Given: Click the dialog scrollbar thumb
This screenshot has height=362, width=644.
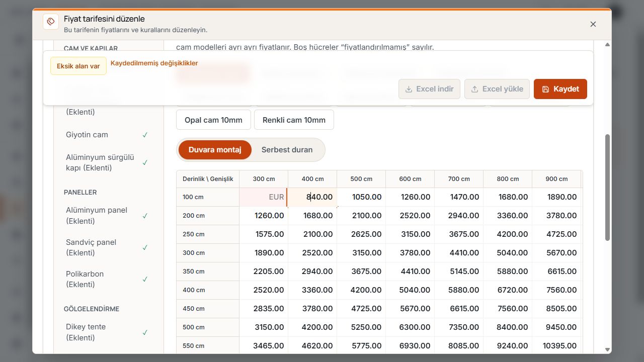Looking at the screenshot, I should coord(607,188).
